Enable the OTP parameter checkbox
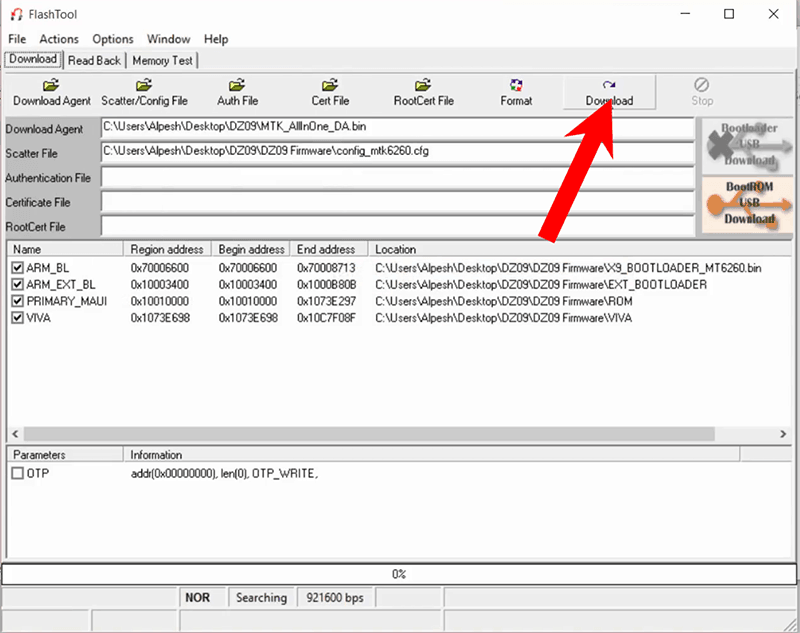The height and width of the screenshot is (633, 800). click(18, 473)
